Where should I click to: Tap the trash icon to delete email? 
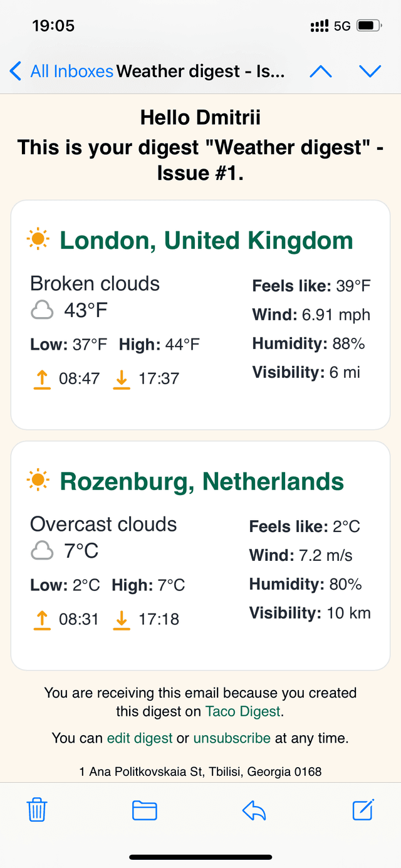(x=37, y=810)
